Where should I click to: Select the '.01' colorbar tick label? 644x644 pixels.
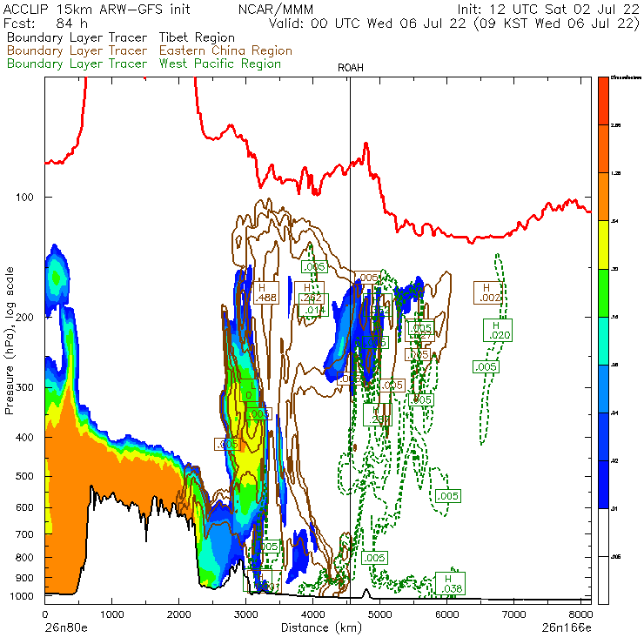coord(614,509)
